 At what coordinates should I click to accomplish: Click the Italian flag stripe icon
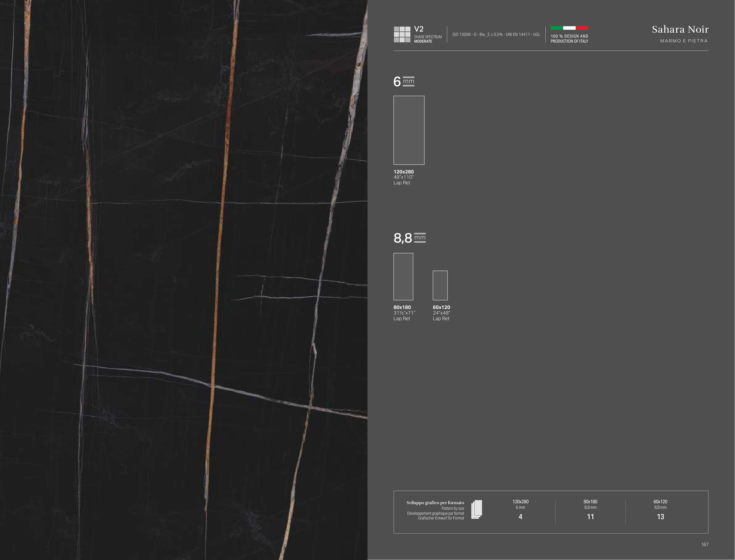tap(569, 28)
